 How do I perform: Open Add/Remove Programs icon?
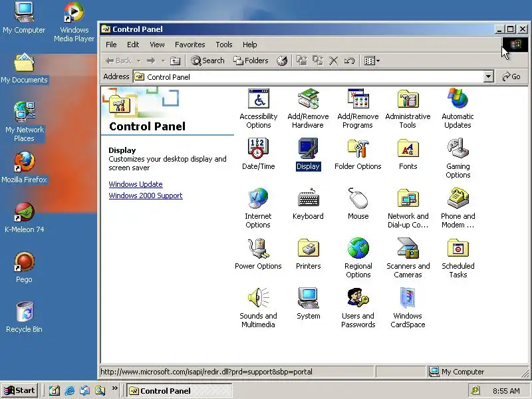[358, 108]
